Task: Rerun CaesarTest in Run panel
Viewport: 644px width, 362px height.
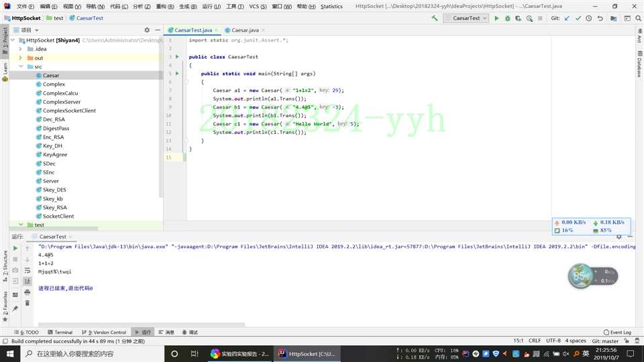Action: coord(15,248)
